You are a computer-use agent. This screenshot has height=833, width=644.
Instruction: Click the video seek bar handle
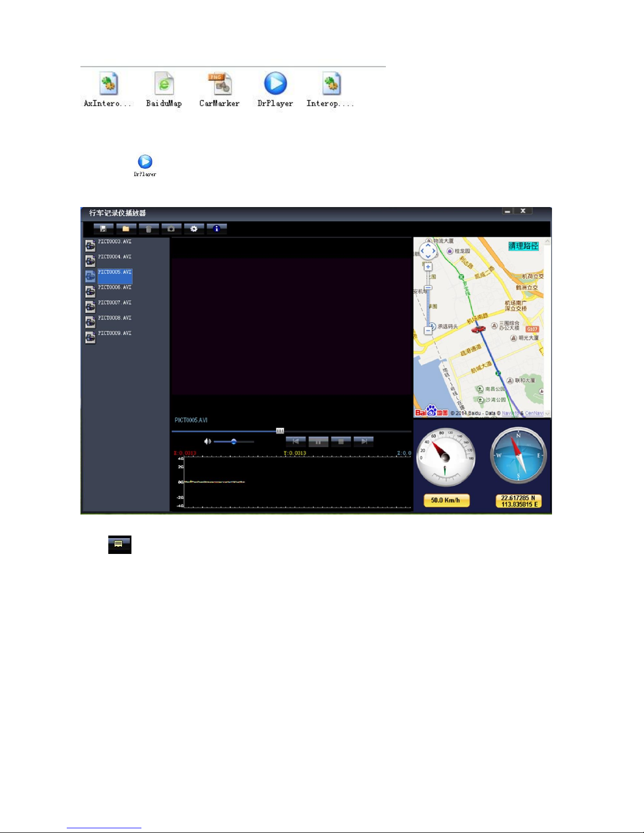pos(280,431)
